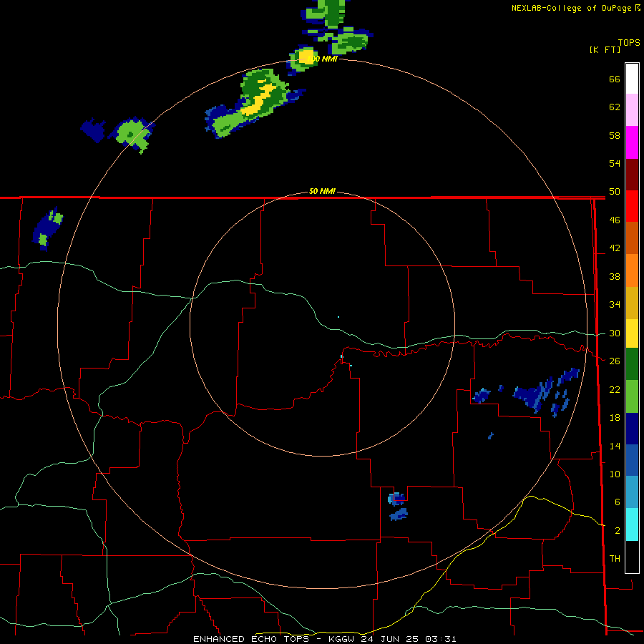The width and height of the screenshot is (644, 644).
Task: Click the black TH threshold legend swatch
Action: pos(632,557)
